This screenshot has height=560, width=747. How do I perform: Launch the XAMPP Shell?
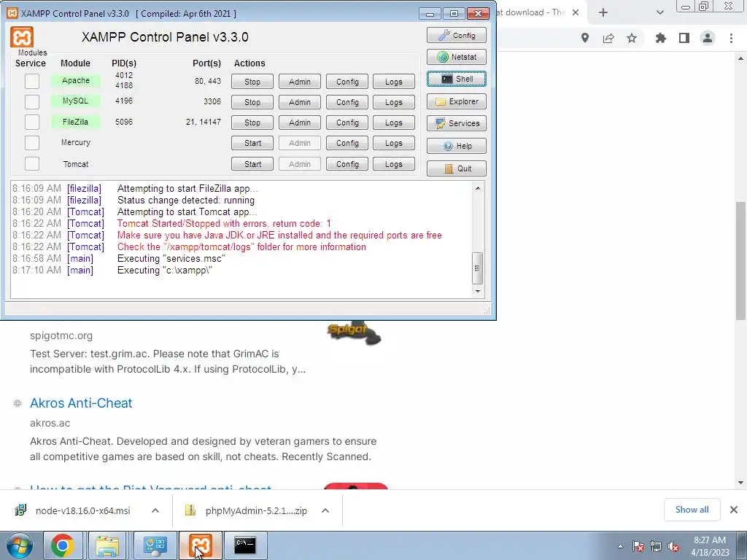click(x=457, y=79)
